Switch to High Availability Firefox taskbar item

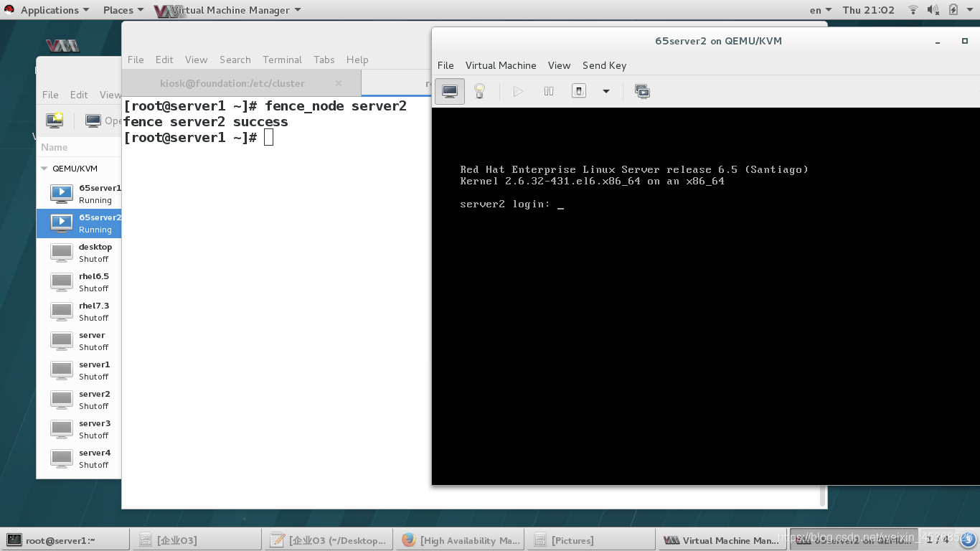pyautogui.click(x=461, y=540)
